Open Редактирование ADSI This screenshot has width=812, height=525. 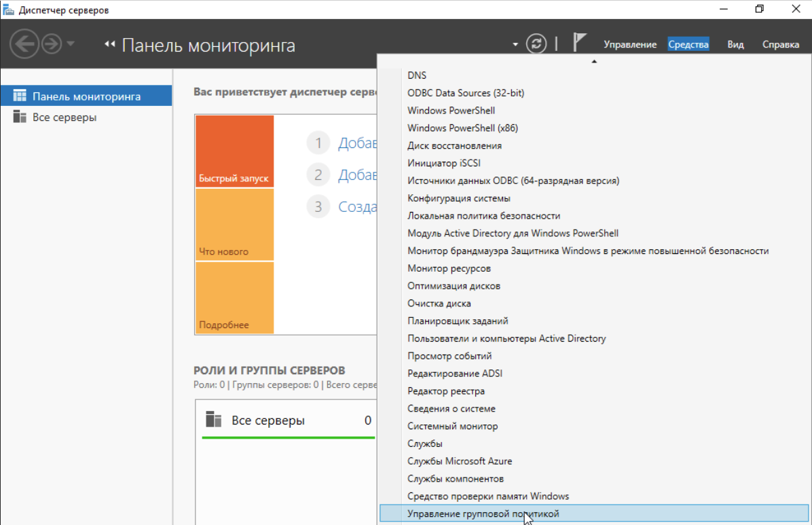[x=594, y=373]
